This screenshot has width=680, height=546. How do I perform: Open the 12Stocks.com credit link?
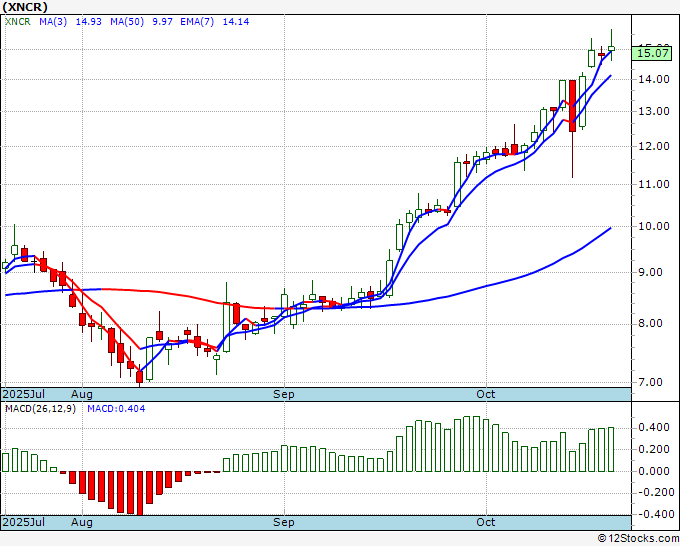[x=638, y=539]
